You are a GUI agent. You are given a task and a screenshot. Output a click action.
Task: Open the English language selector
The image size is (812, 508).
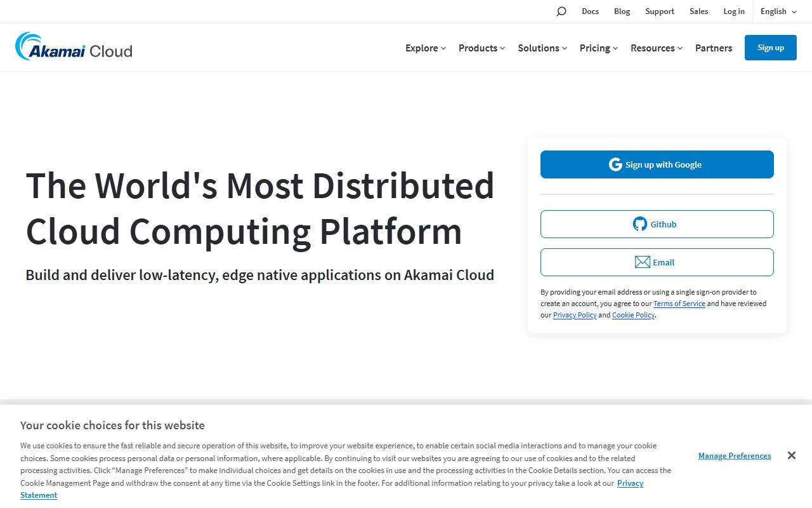coord(777,11)
